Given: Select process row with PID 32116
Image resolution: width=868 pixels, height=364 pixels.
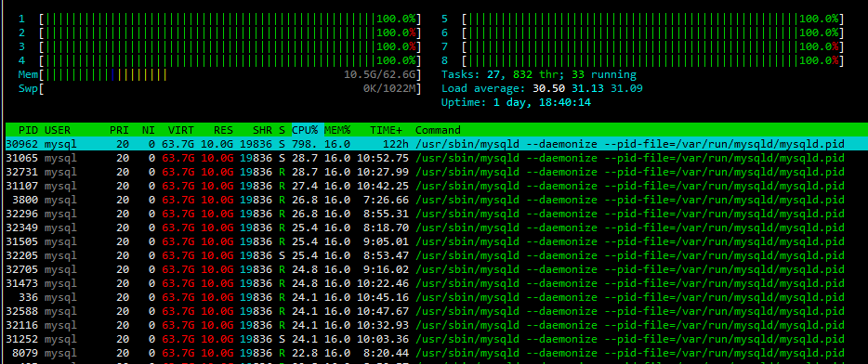Looking at the screenshot, I should (x=425, y=325).
